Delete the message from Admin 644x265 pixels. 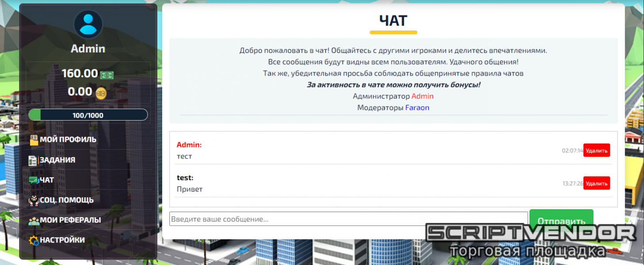pyautogui.click(x=596, y=150)
